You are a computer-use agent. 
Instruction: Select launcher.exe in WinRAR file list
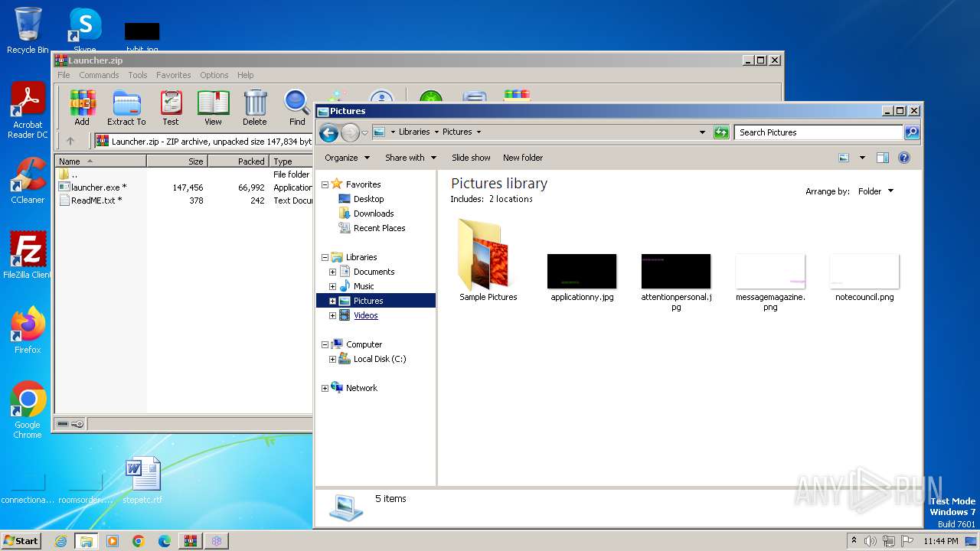coord(99,187)
